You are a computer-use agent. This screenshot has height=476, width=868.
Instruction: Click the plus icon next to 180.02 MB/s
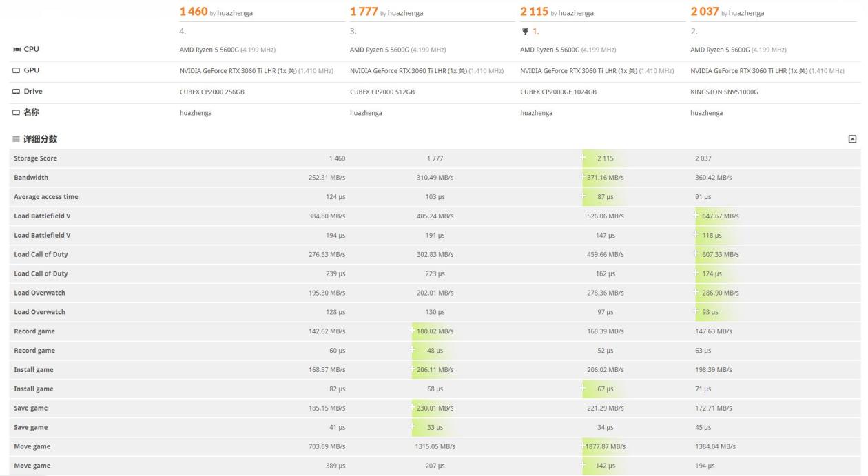[x=413, y=331]
